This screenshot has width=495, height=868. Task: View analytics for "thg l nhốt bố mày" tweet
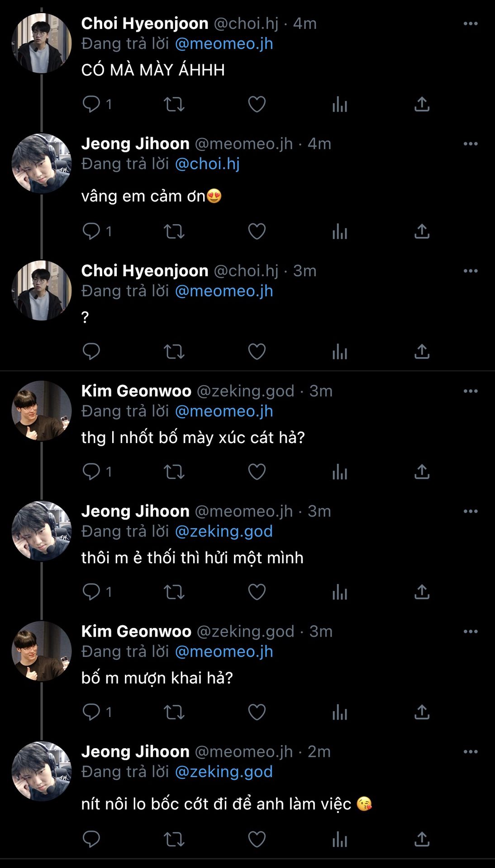[339, 472]
